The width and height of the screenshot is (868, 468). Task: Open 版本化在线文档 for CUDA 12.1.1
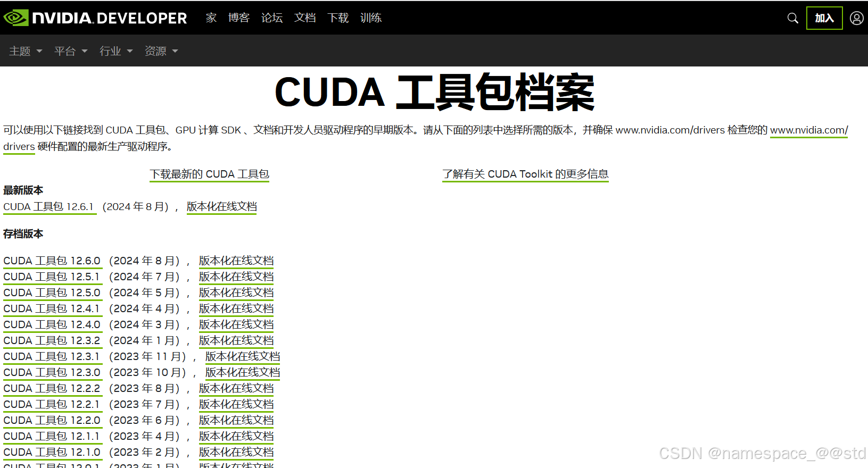point(236,437)
